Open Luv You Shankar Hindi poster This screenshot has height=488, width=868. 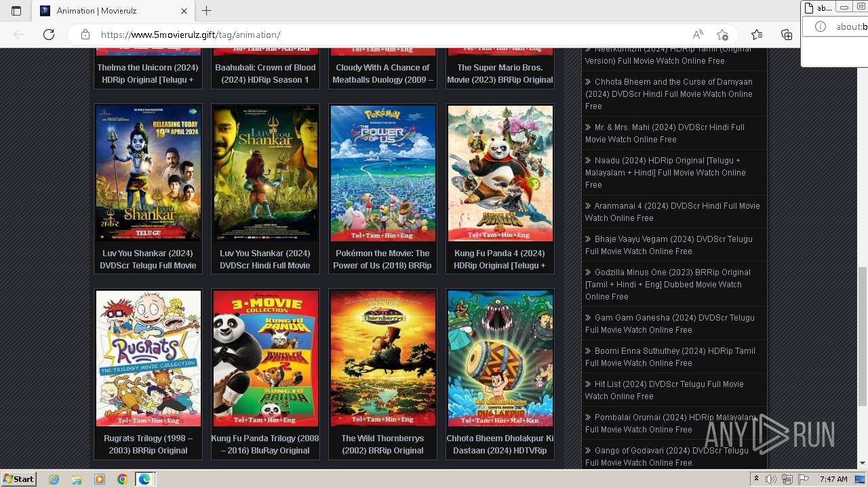(x=265, y=174)
